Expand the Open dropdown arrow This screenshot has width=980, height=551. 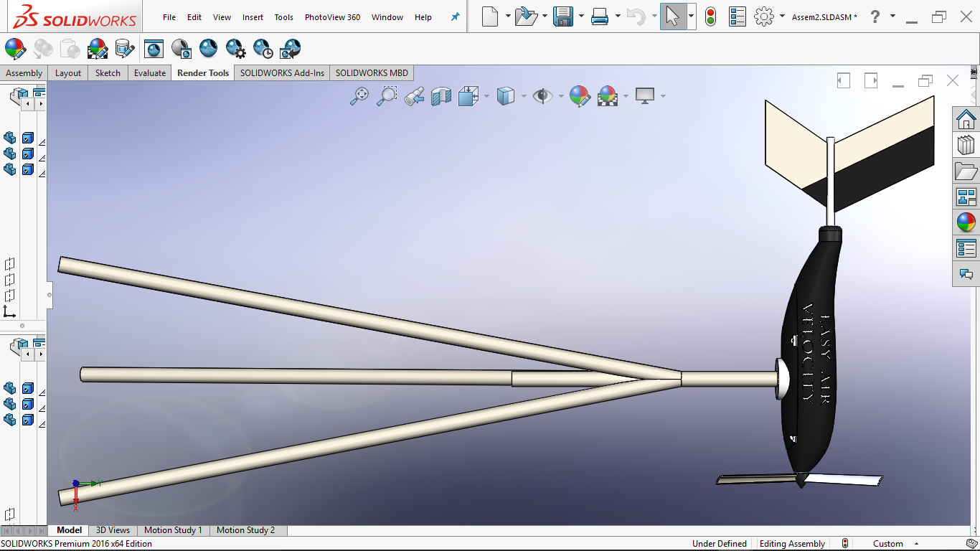pos(545,16)
